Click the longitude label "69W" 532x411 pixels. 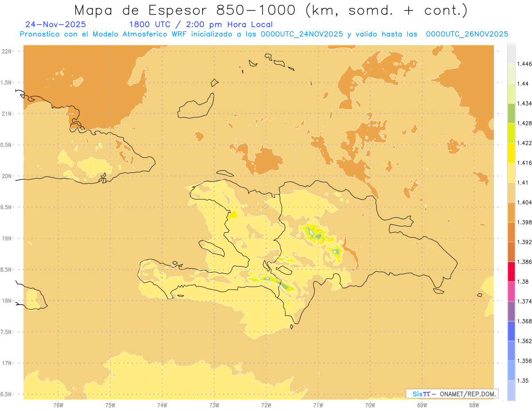422,405
